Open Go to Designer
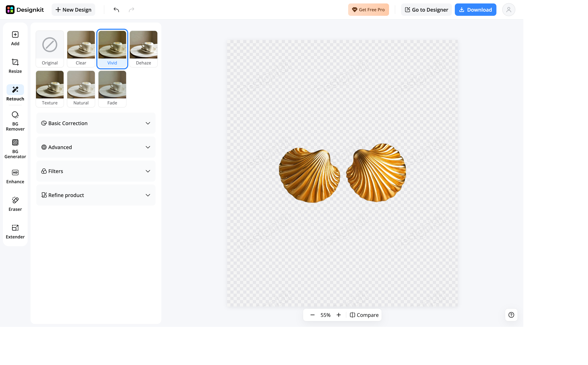This screenshot has width=588, height=365. 426,10
